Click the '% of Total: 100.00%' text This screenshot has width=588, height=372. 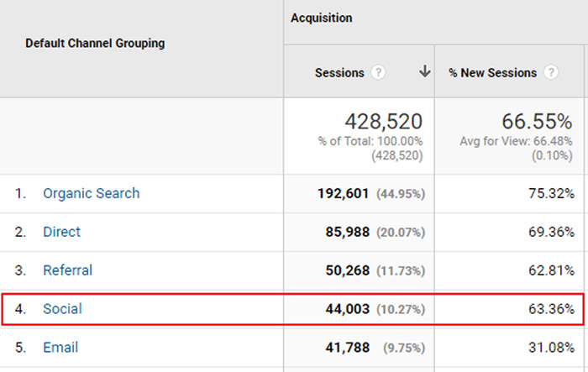(x=370, y=141)
